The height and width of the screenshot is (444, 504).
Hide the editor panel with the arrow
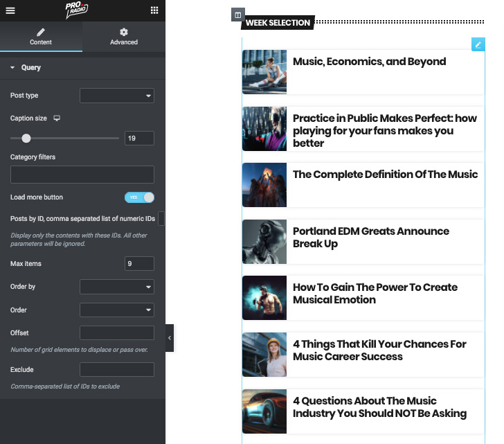(170, 338)
